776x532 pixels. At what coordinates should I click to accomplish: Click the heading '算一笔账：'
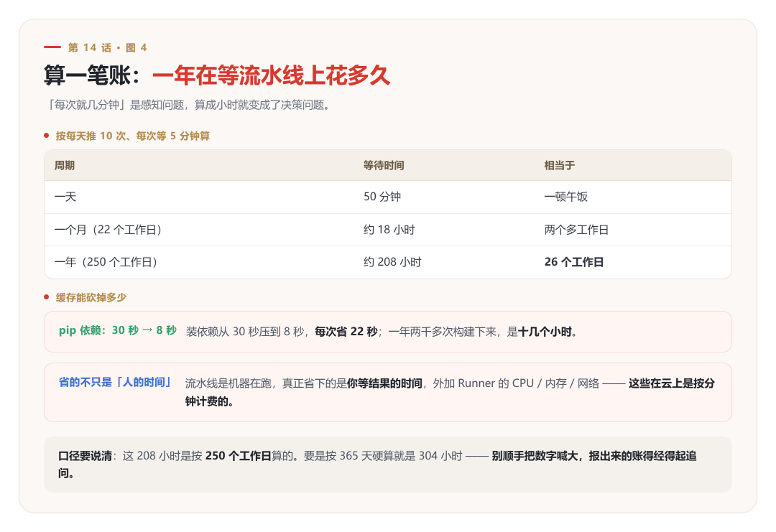(93, 75)
